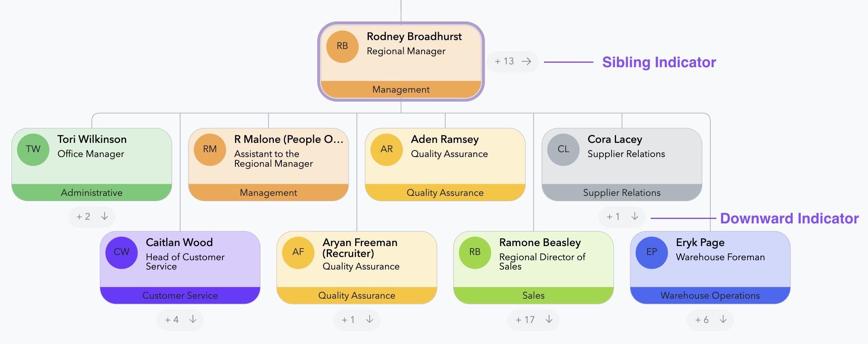Select the AR avatar for Aden Ramsey
Viewport: 868px width, 344px height.
click(x=386, y=149)
